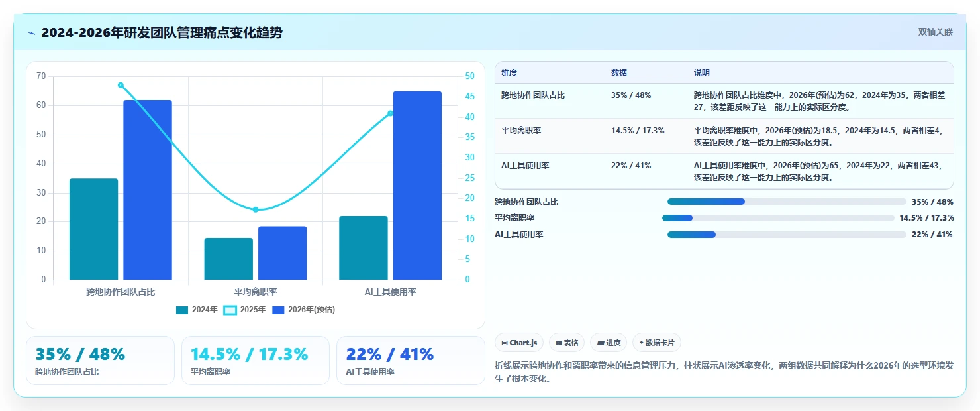Click the 2026年 bar for 平均离职率

(x=283, y=253)
